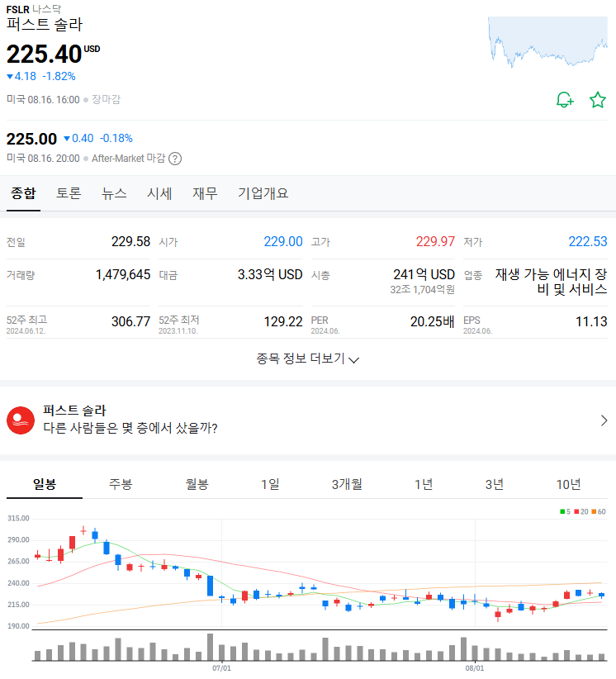Click the 대금 value 3.33억 USD
616x679 pixels.
pos(270,274)
